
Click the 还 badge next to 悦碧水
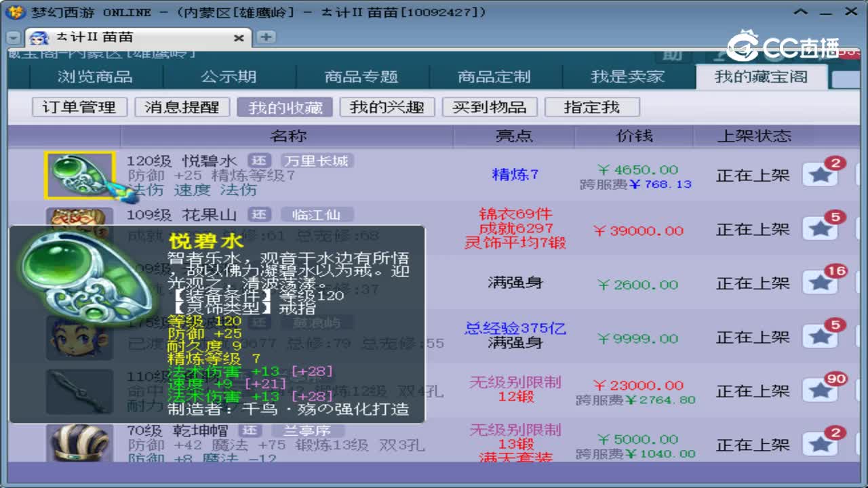click(x=258, y=161)
